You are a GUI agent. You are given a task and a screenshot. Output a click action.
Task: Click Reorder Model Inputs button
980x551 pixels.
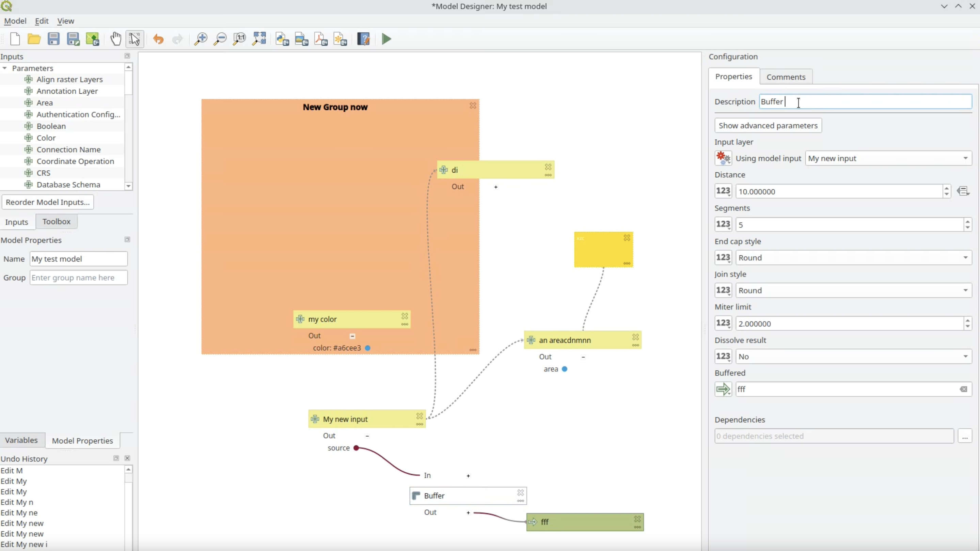click(x=48, y=202)
